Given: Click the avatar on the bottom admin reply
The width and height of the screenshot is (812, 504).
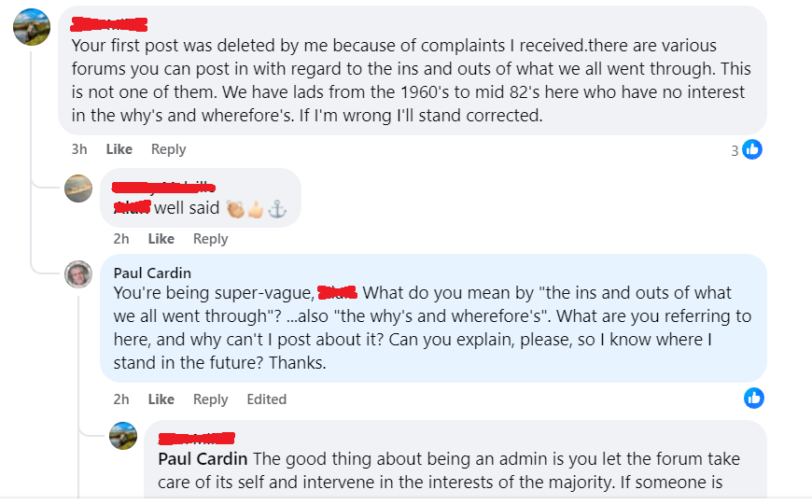Looking at the screenshot, I should (x=123, y=435).
